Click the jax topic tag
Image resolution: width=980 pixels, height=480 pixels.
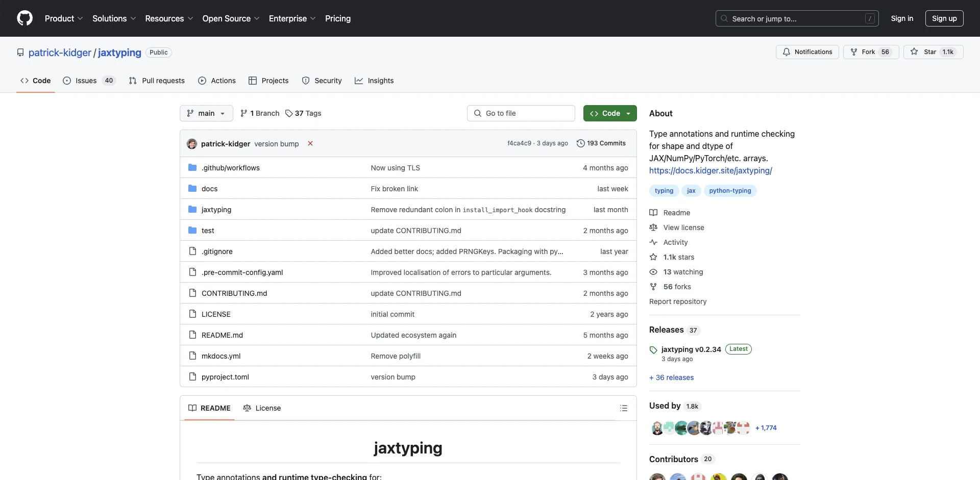pyautogui.click(x=691, y=191)
